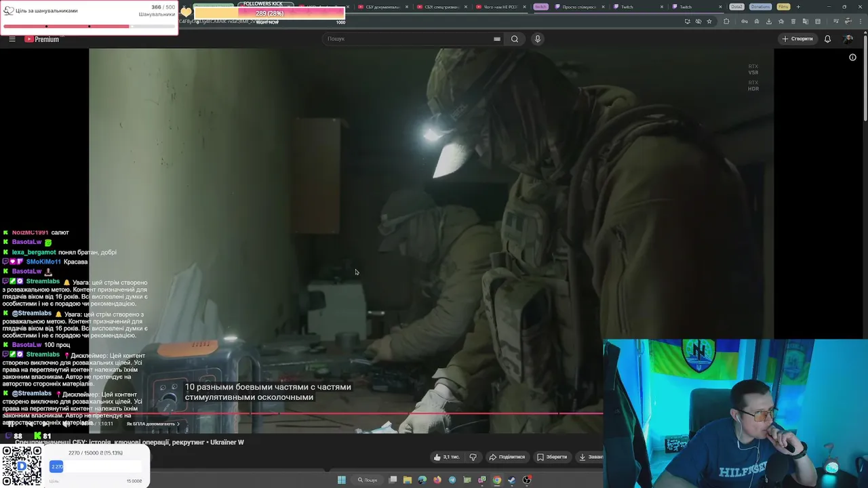Screen dimensions: 868x488
Task: Open the browser extensions puzzle icon
Action: [726, 21]
